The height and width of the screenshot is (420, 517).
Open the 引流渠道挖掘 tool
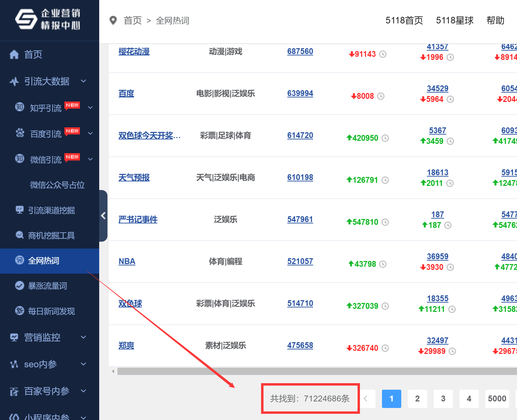click(52, 210)
